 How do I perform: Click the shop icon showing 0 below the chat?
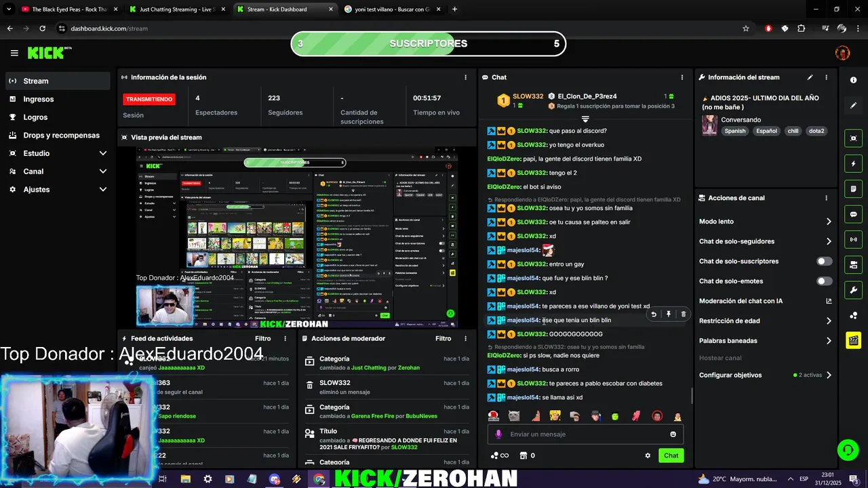(x=527, y=455)
